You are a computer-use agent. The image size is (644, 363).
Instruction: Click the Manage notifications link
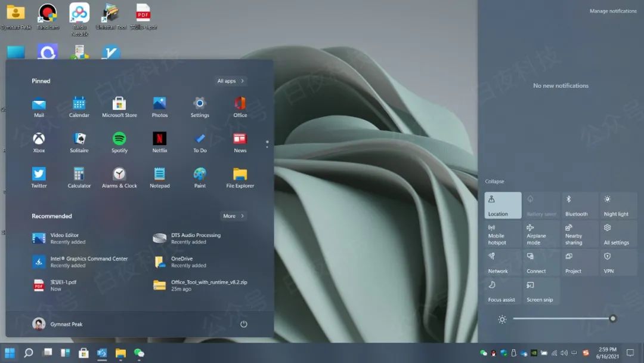point(612,11)
